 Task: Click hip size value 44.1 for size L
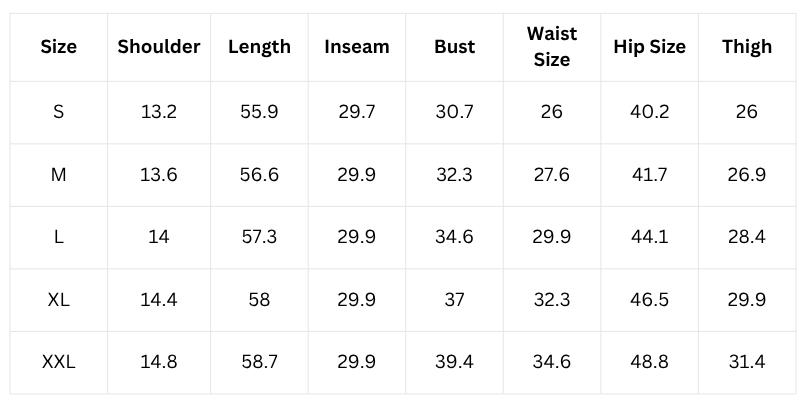pyautogui.click(x=649, y=237)
